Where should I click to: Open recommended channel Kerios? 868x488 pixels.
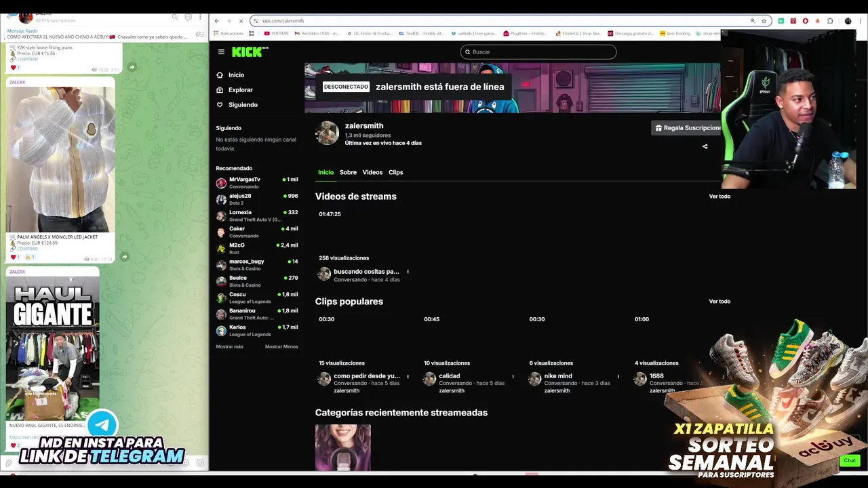257,331
